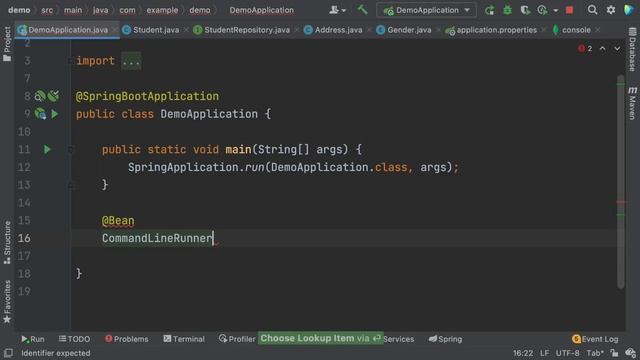
Task: Open the Database side panel
Action: point(632,49)
